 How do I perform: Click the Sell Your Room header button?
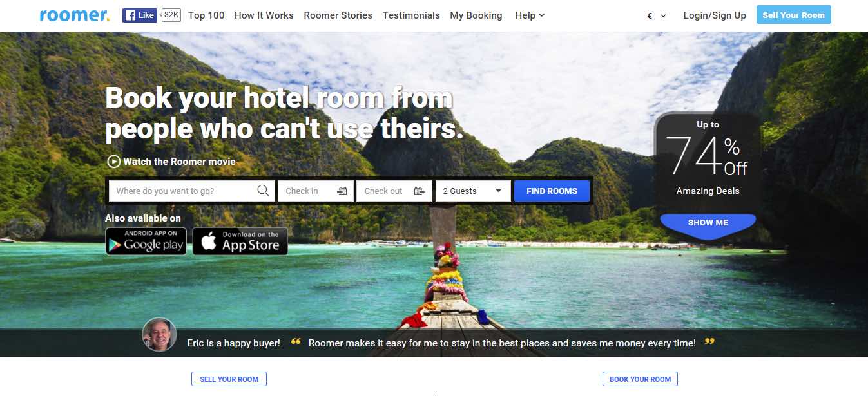point(794,15)
